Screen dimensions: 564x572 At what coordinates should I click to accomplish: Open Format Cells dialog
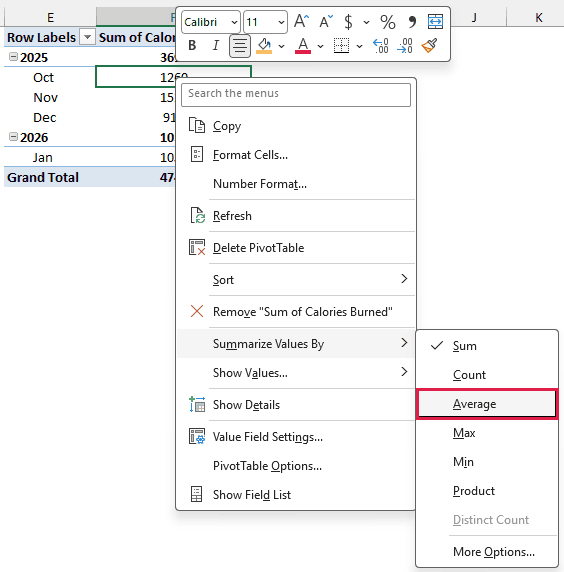click(x=296, y=155)
